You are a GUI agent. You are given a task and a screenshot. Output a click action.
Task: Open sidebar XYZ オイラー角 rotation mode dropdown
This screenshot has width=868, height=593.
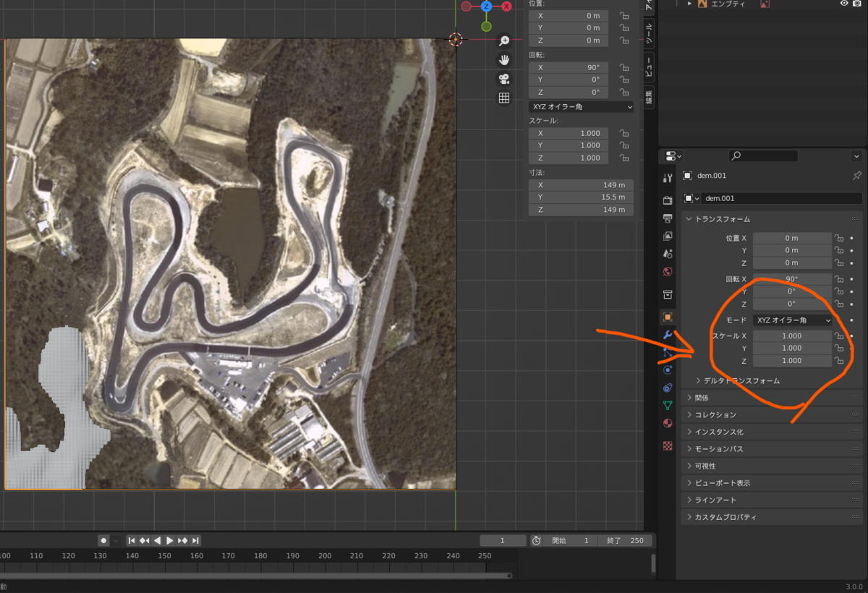point(581,106)
